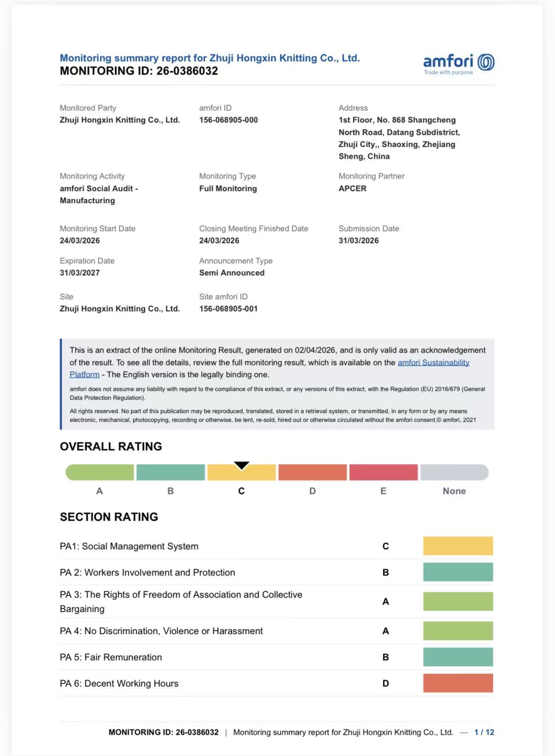Click the Site value company name
The width and height of the screenshot is (555, 756).
tap(120, 309)
